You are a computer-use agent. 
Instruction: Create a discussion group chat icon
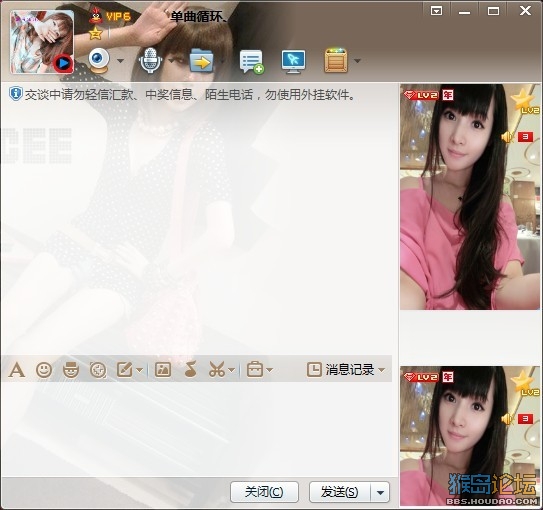pyautogui.click(x=251, y=62)
